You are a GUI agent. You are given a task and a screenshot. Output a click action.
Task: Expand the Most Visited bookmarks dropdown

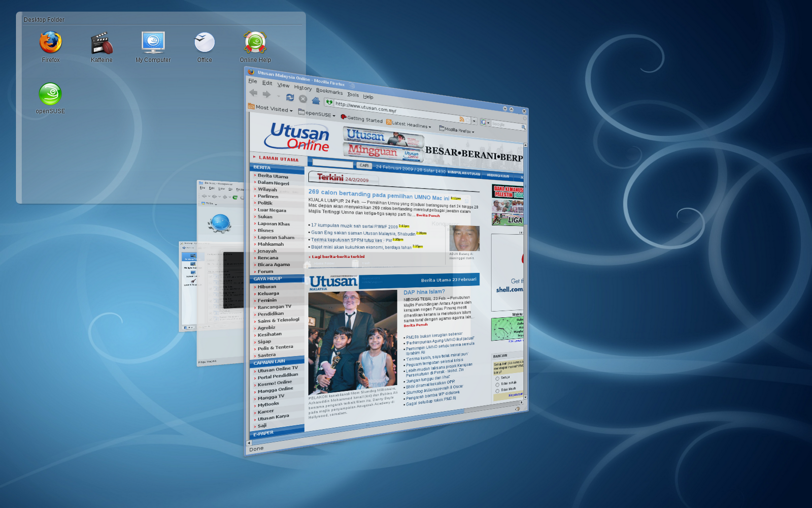270,108
